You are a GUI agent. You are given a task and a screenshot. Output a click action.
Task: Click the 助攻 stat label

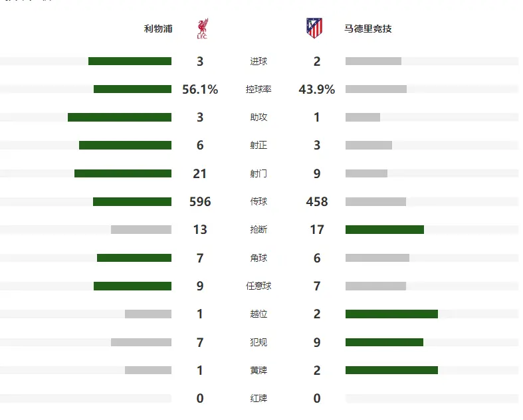click(259, 118)
